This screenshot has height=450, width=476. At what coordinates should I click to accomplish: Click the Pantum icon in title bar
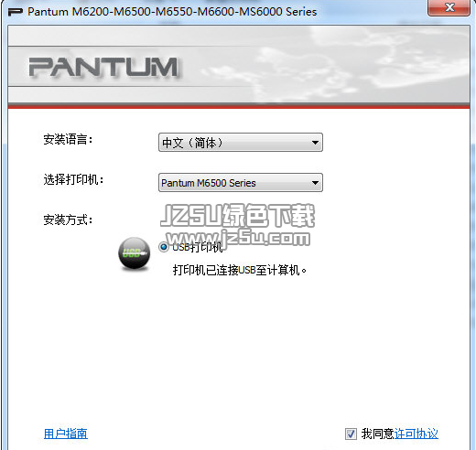(16, 12)
